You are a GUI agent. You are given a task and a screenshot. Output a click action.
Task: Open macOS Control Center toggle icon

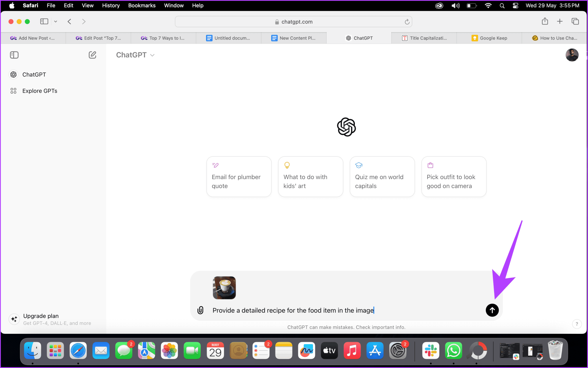(x=515, y=5)
